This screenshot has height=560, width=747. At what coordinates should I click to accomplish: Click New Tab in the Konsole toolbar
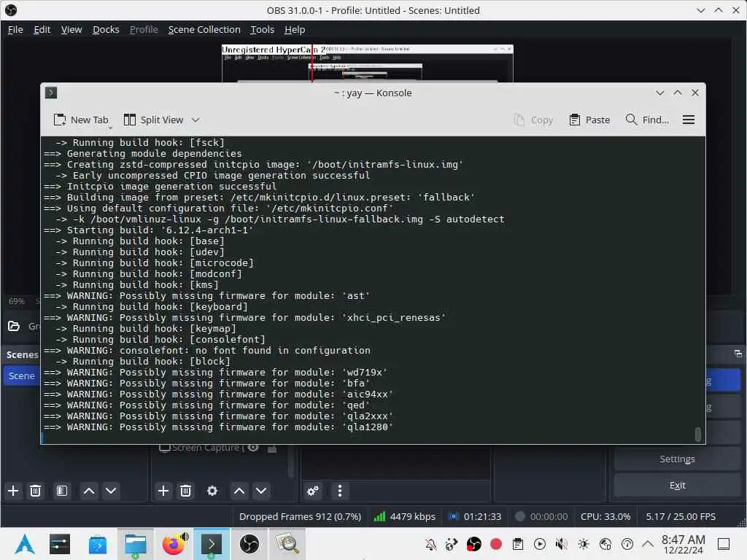tap(81, 120)
